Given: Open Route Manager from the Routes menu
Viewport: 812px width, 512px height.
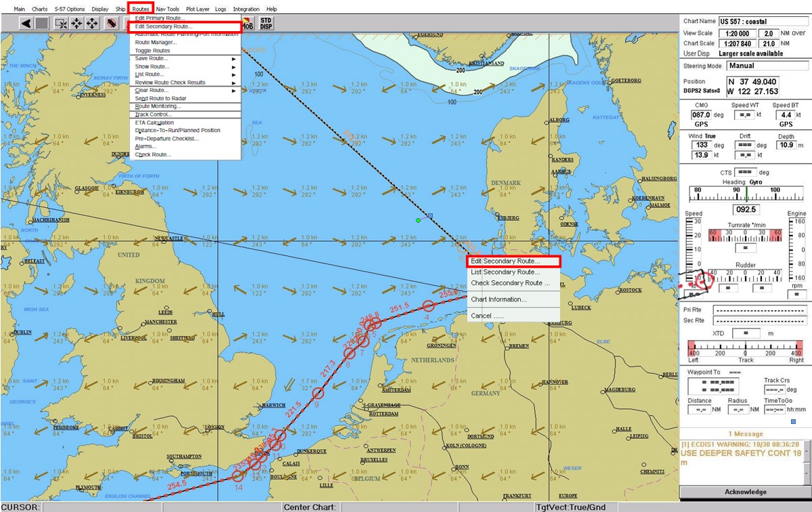Looking at the screenshot, I should pyautogui.click(x=156, y=43).
